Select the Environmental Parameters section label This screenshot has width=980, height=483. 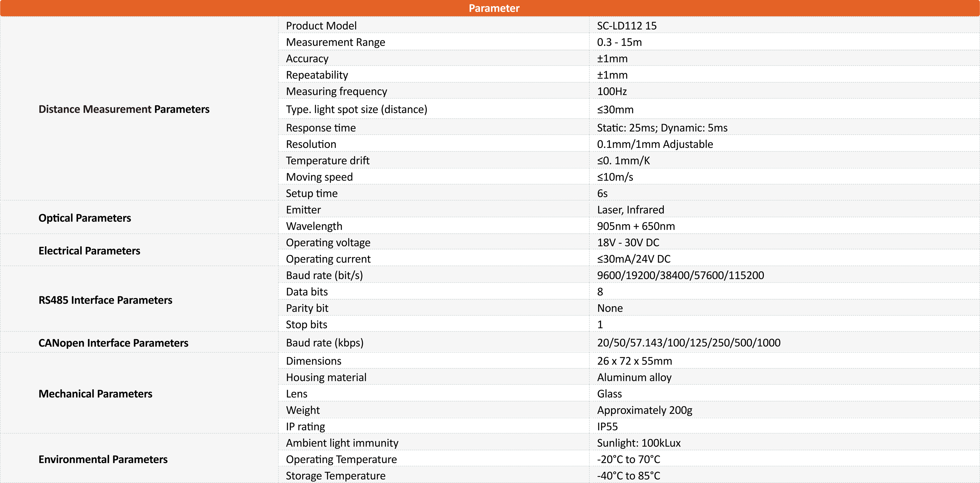[103, 460]
